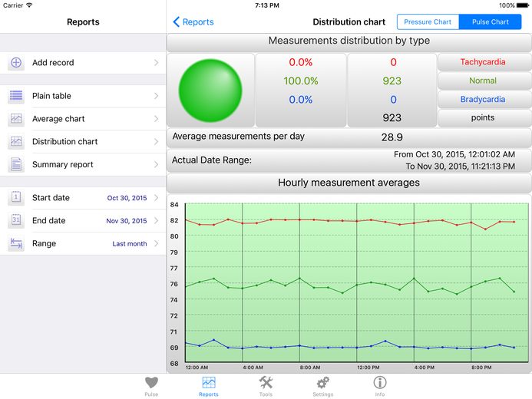Tap the To Nov 30, 2015 timestamp

click(x=461, y=166)
